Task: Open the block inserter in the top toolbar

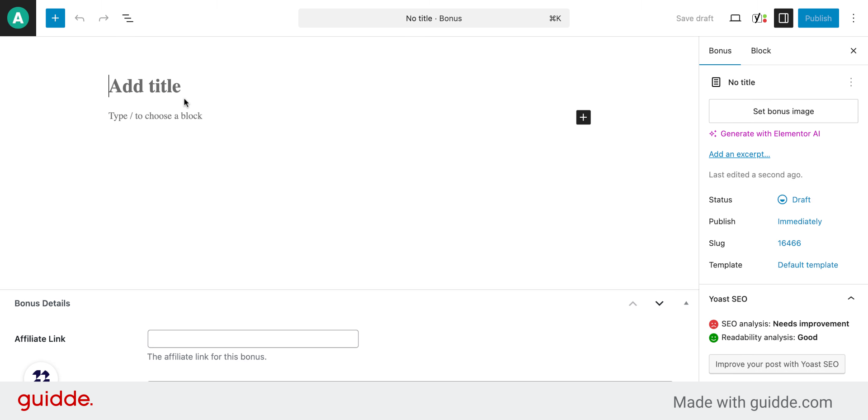Action: pos(55,18)
